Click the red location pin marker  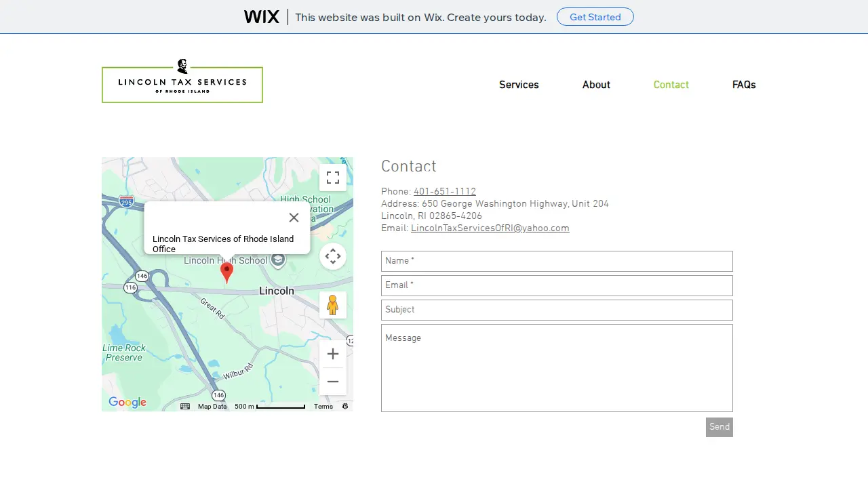point(227,272)
